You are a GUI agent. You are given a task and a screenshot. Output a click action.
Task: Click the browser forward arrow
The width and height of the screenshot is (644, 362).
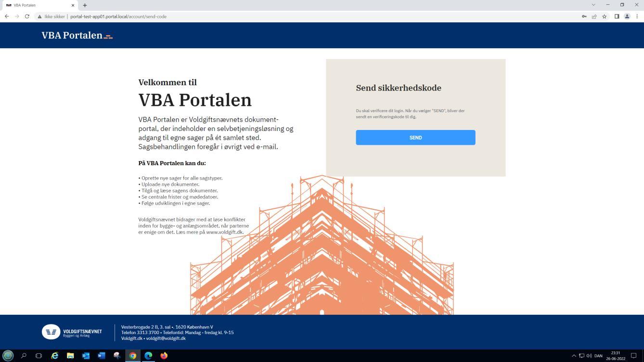[x=17, y=16]
